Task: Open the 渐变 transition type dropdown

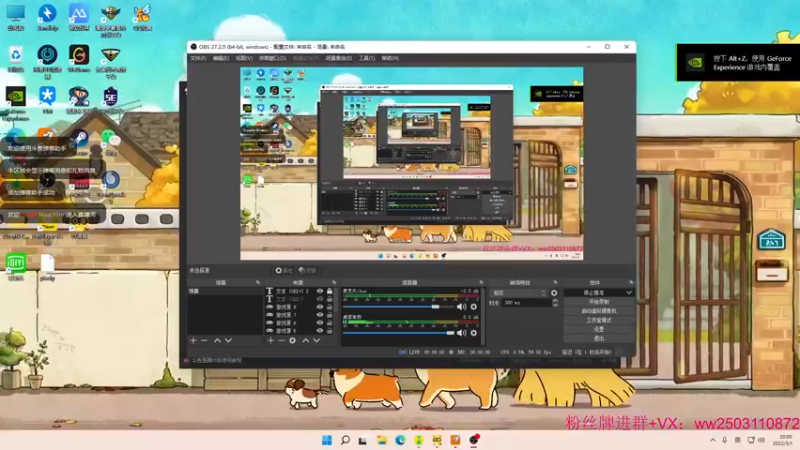Action: 518,293
